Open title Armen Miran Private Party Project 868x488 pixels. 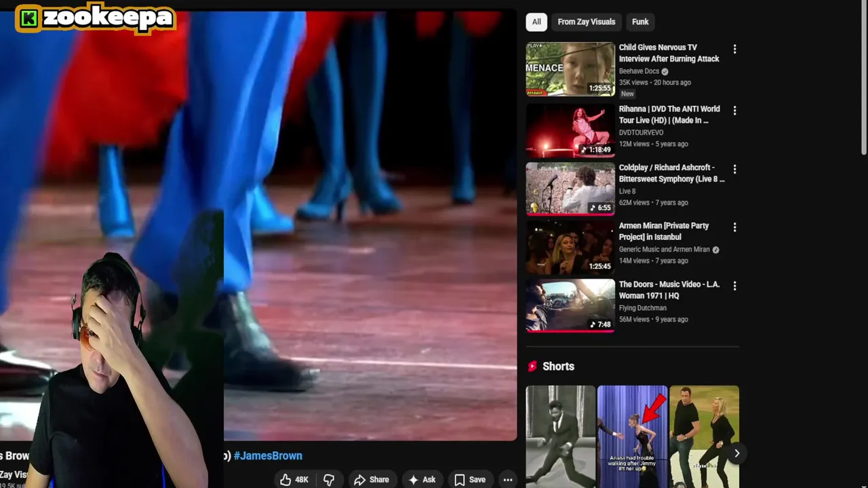coord(664,231)
